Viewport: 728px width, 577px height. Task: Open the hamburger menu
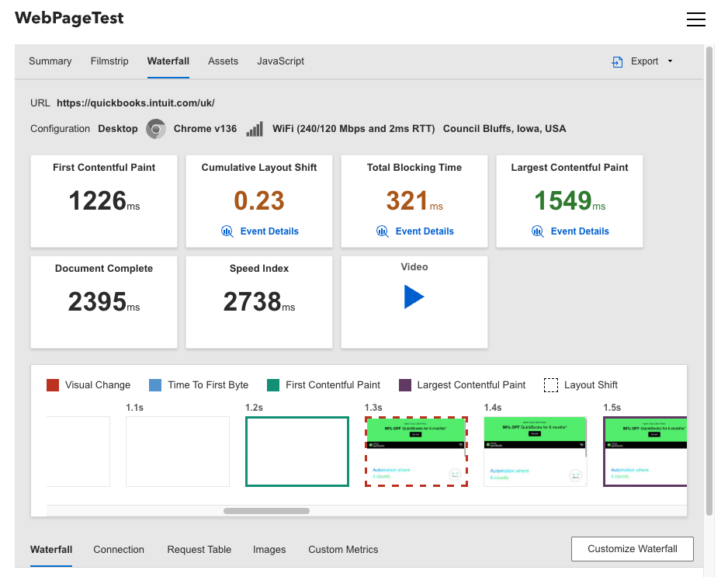695,19
